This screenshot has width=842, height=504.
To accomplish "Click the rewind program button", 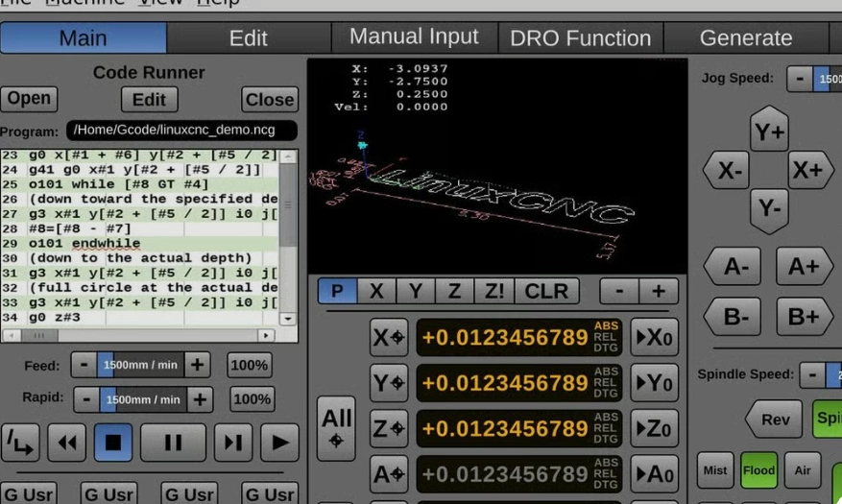I will point(66,443).
